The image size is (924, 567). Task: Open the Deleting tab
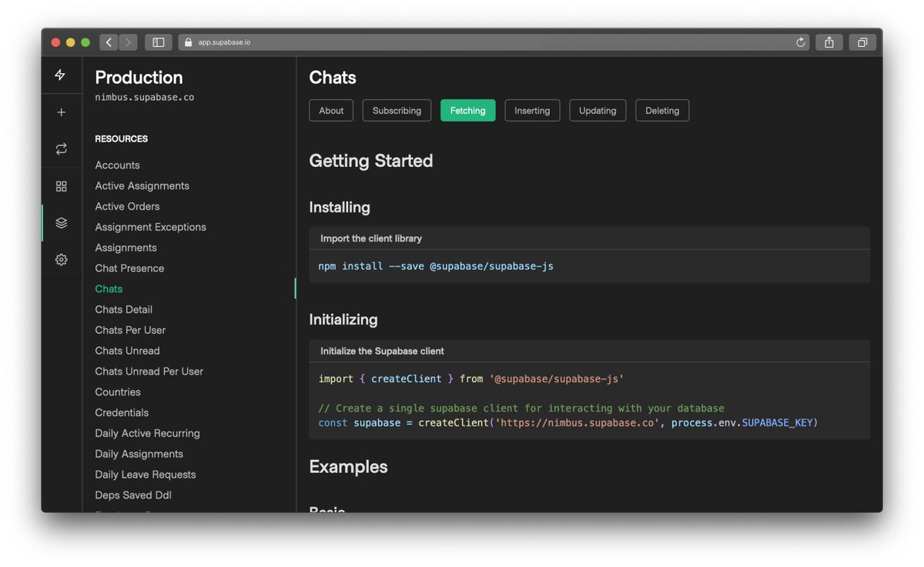coord(662,111)
